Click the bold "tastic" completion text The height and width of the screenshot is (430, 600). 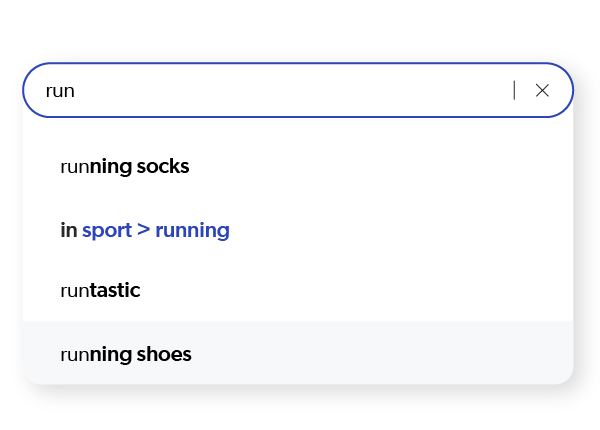[x=115, y=291]
